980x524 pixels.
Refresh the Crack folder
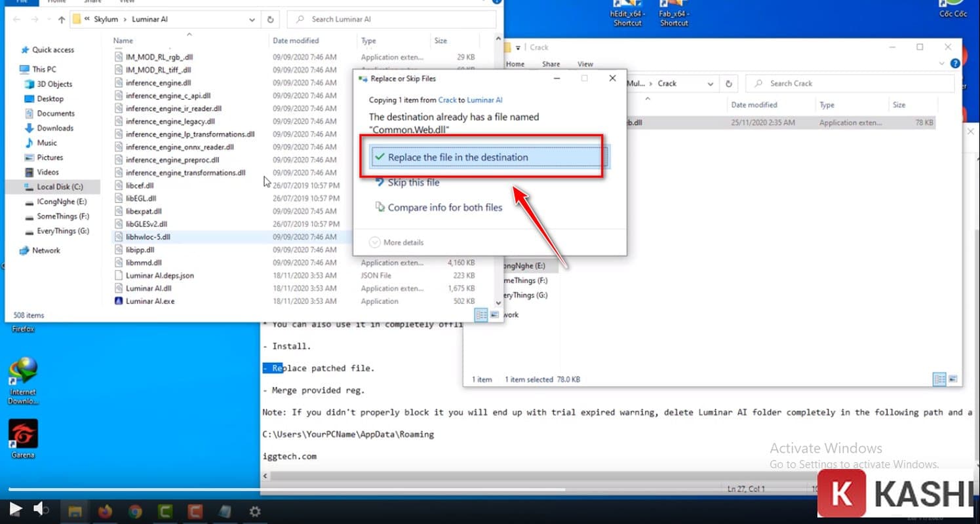[x=729, y=84]
